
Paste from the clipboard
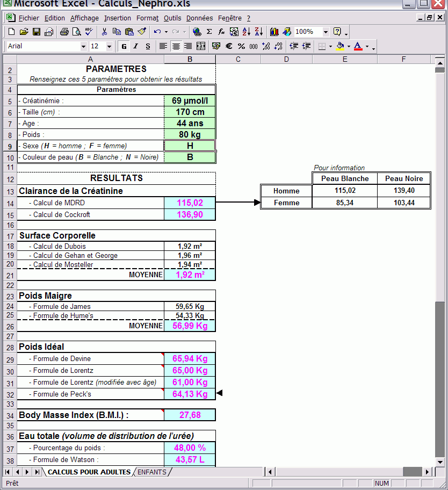[129, 32]
